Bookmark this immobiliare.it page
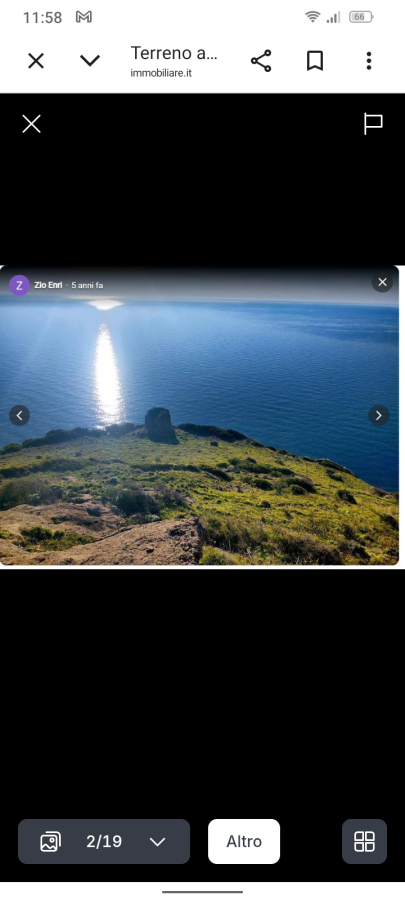The image size is (405, 900). tap(315, 61)
